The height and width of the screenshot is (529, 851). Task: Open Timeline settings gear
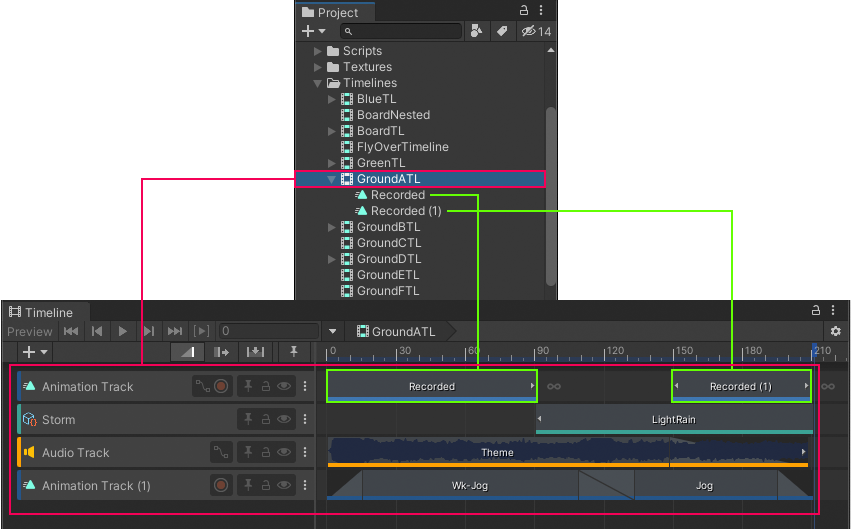point(836,331)
